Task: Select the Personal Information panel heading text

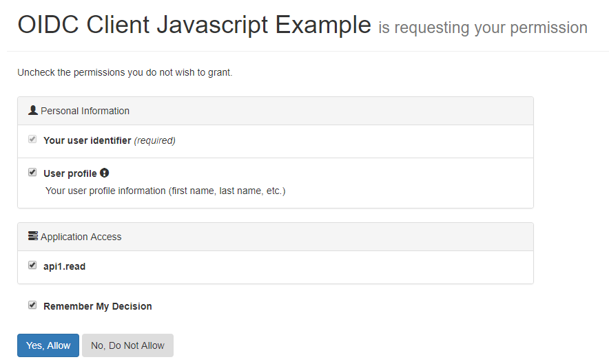Action: (85, 111)
